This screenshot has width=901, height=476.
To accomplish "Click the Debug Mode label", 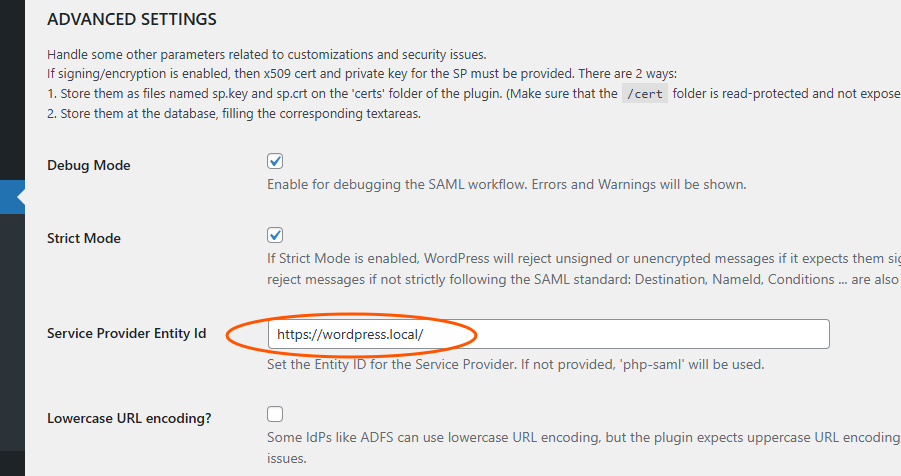I will click(x=89, y=165).
